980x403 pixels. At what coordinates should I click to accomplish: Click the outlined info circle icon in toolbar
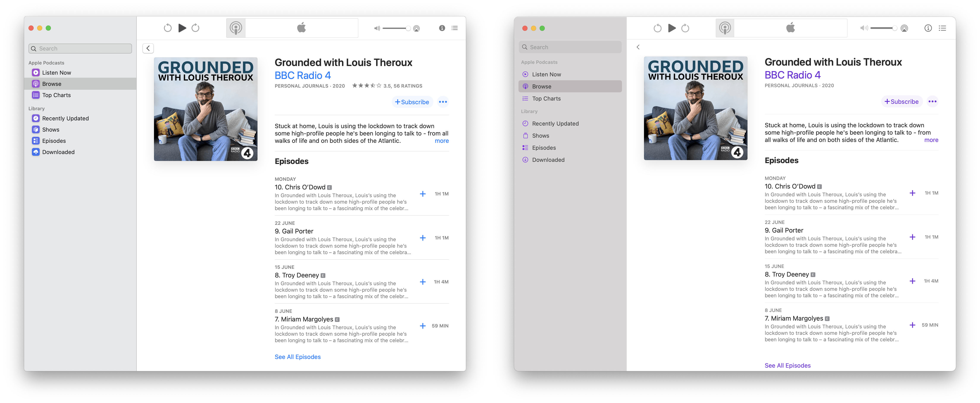point(928,28)
